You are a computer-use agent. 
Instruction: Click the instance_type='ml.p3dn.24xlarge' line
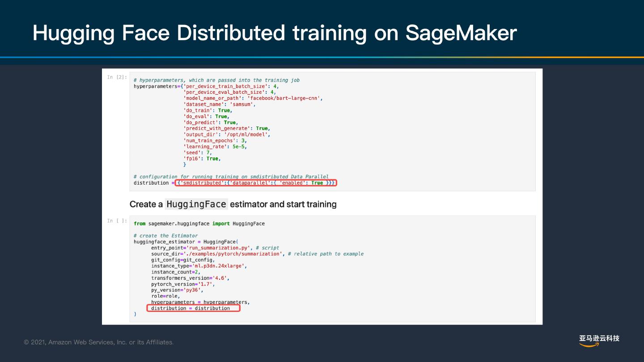199,266
